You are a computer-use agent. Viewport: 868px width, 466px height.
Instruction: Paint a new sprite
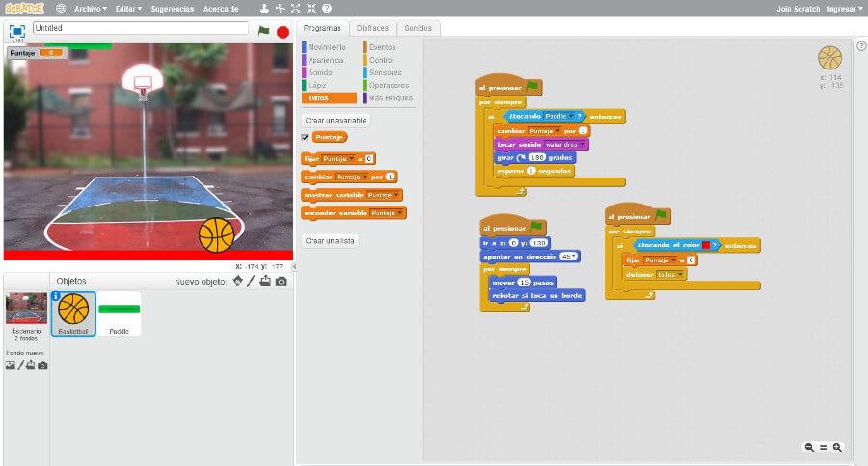251,281
